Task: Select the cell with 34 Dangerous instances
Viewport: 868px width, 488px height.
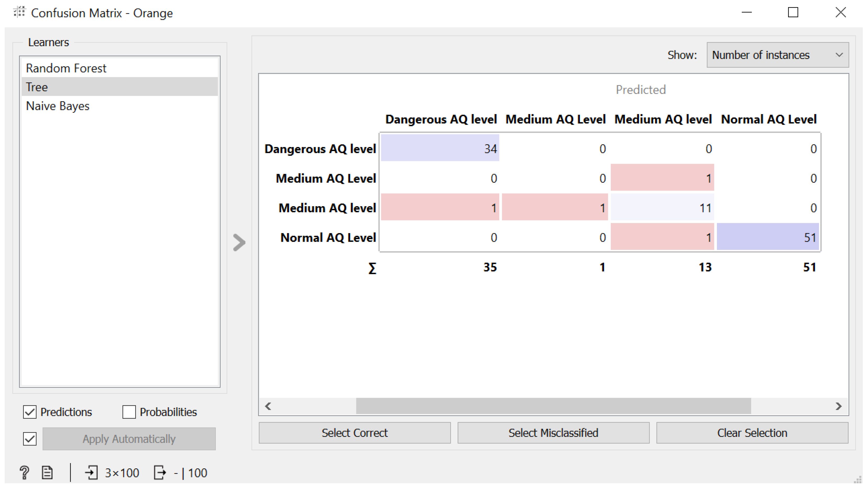Action: (440, 148)
